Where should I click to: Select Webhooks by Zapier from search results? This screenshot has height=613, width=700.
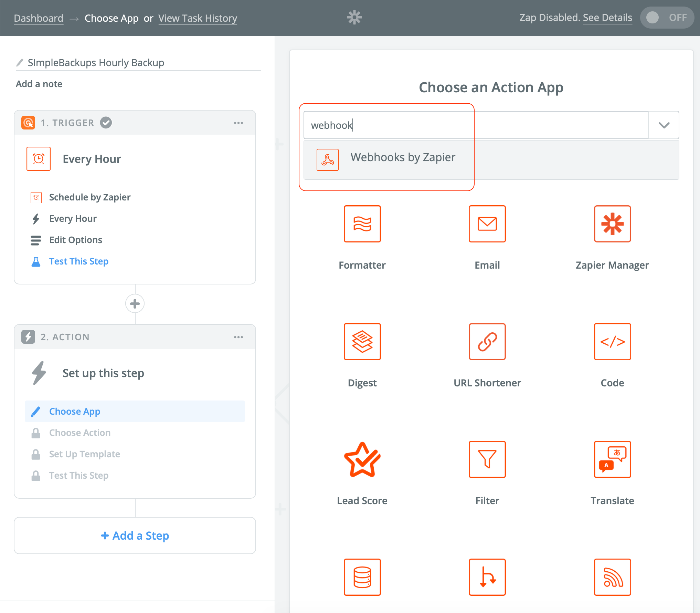pyautogui.click(x=402, y=157)
